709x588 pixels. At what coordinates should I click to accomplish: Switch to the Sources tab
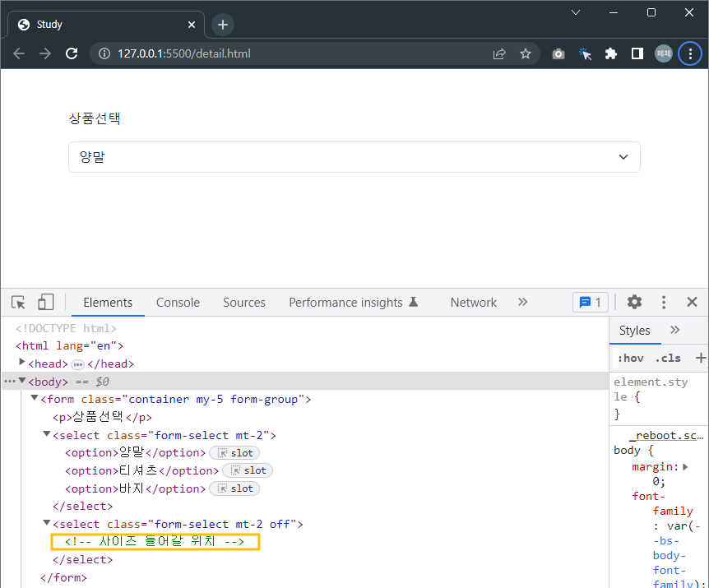(244, 303)
